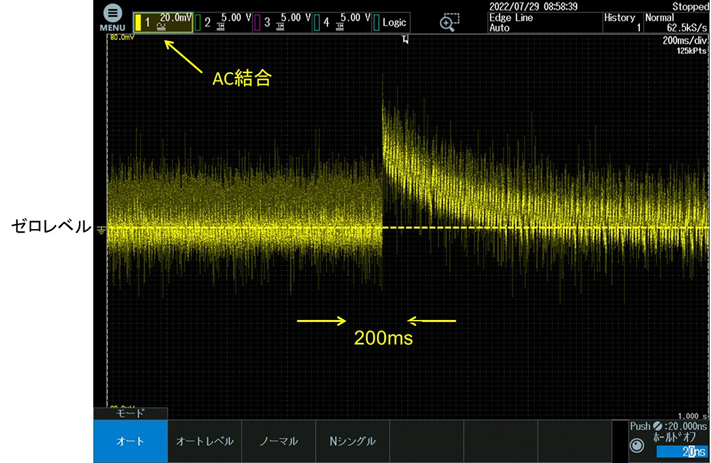This screenshot has height=463, width=711.
Task: Click the ground level marker at waveform left edge
Action: (99, 229)
